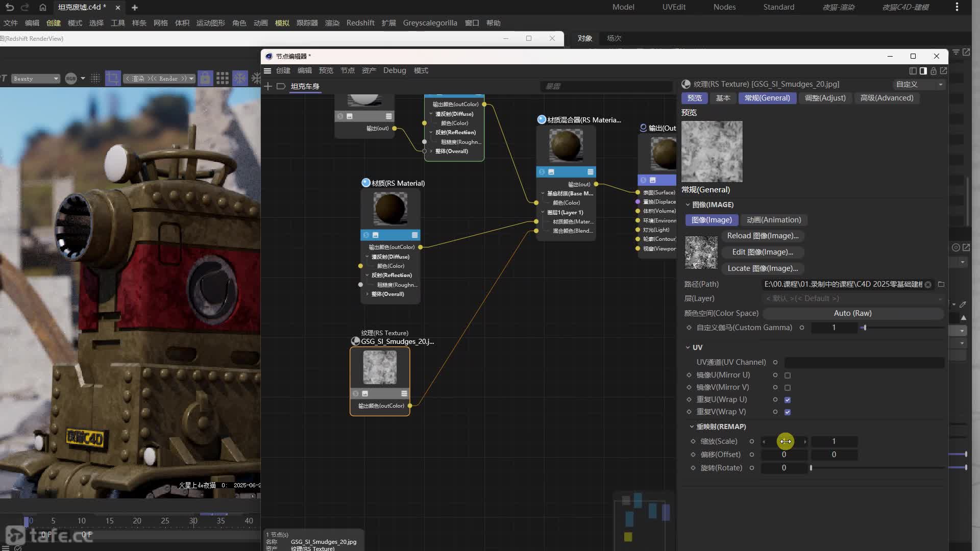980x551 pixels.
Task: Toggle the Scale keyframe diamond
Action: tap(693, 441)
